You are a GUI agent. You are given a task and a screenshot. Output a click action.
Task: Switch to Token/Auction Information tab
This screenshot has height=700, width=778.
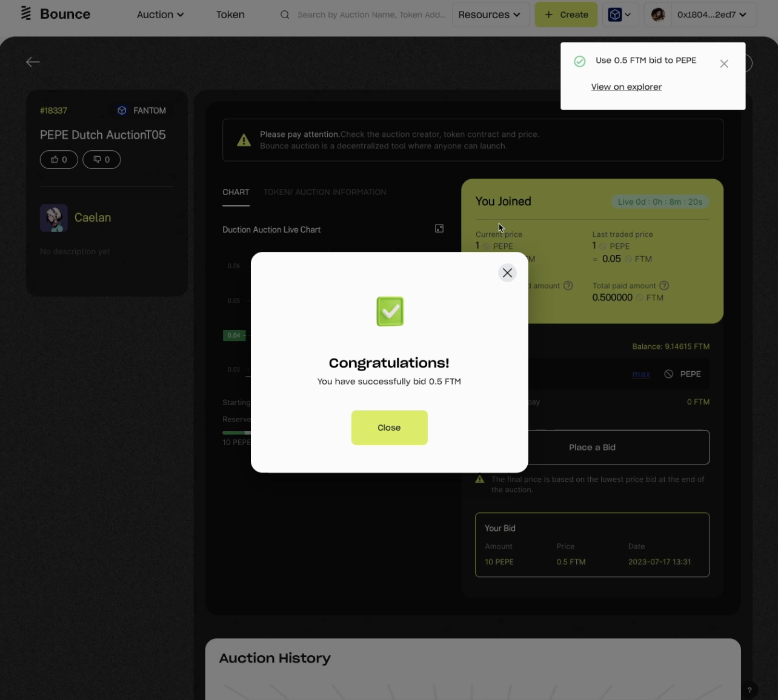325,192
